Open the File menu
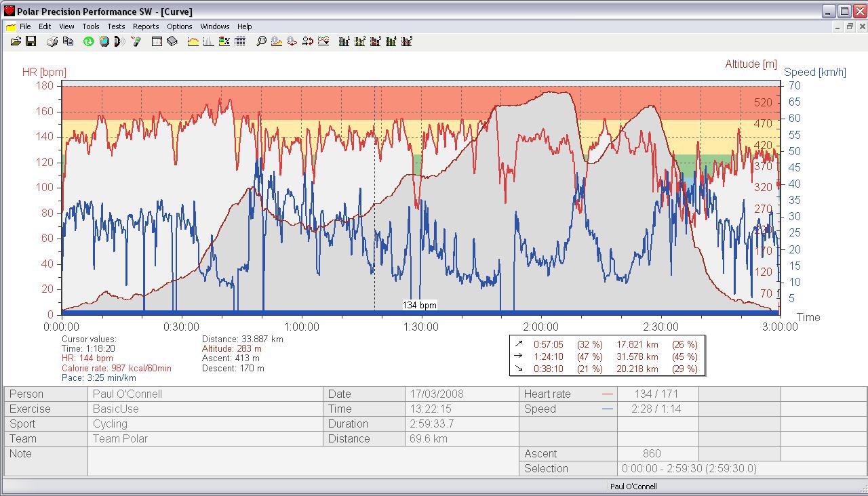The width and height of the screenshot is (868, 496). (x=26, y=26)
